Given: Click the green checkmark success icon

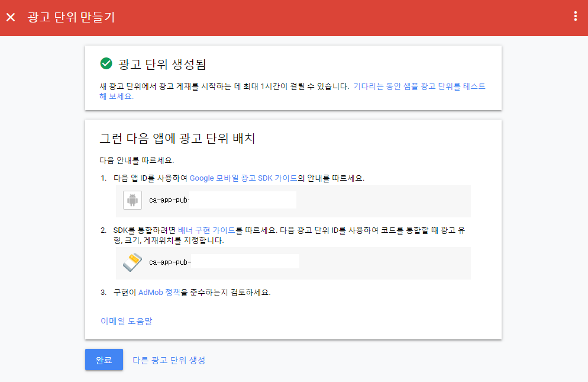Looking at the screenshot, I should click(x=106, y=63).
